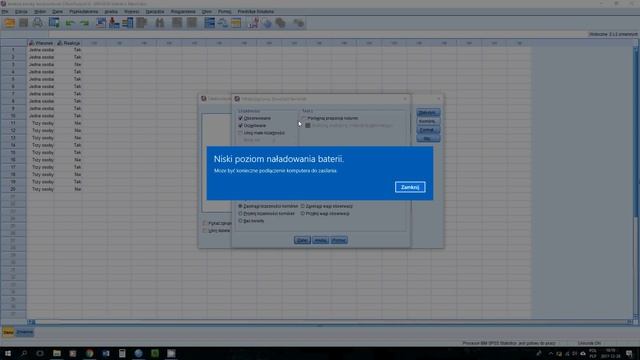Image resolution: width=640 pixels, height=360 pixels.
Task: Open the Okno menu
Action: point(207,11)
